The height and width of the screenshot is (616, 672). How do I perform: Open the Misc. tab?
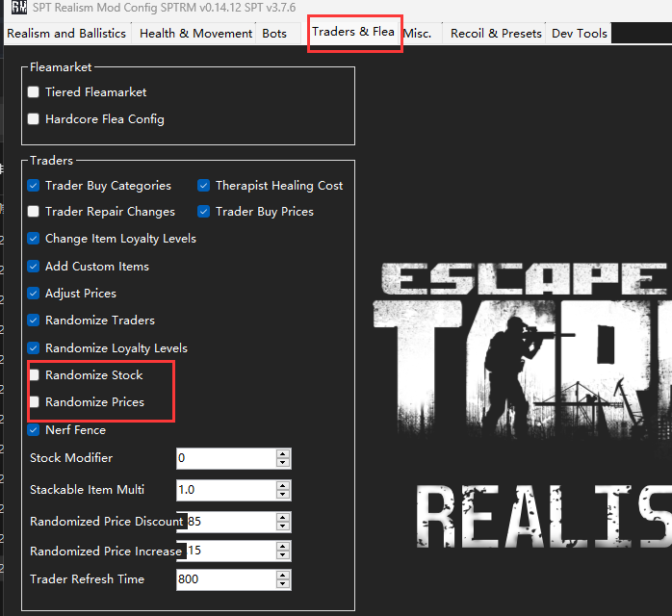click(x=418, y=34)
